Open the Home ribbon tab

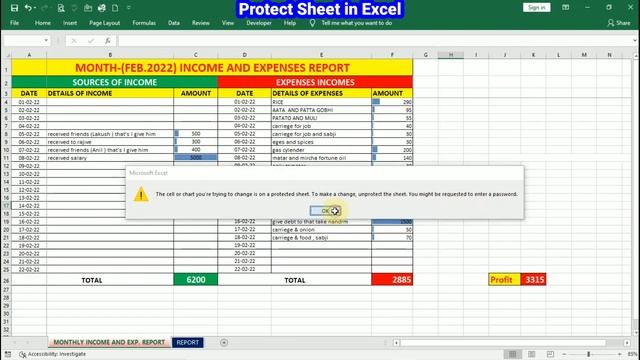43,23
